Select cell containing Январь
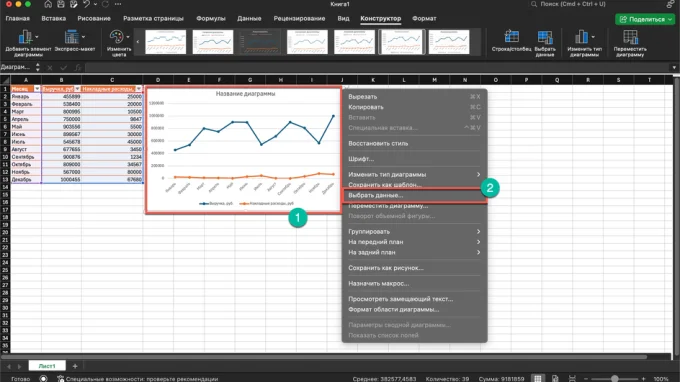 coord(26,97)
